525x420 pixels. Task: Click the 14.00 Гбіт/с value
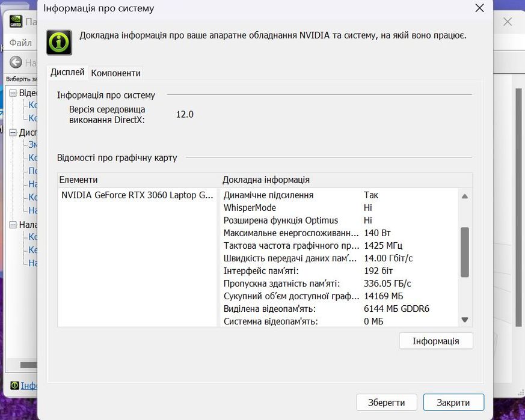pos(388,258)
